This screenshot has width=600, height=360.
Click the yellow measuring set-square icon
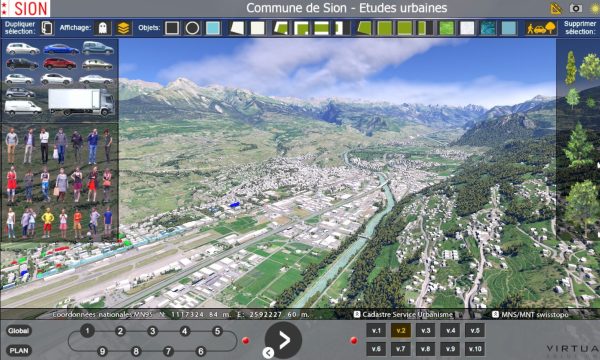click(x=556, y=8)
